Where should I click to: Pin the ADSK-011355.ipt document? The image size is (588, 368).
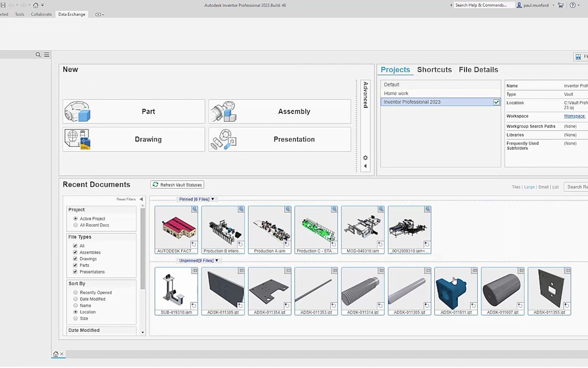tap(568, 270)
